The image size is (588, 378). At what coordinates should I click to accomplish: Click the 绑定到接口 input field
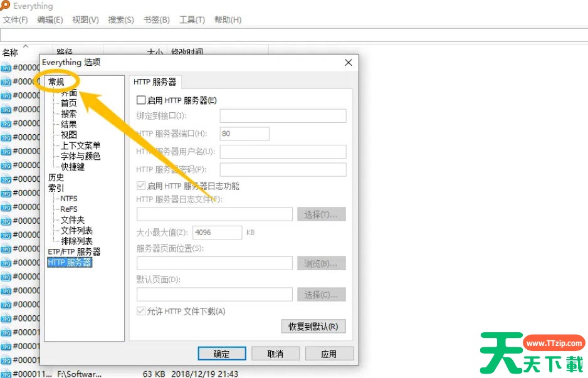[283, 116]
